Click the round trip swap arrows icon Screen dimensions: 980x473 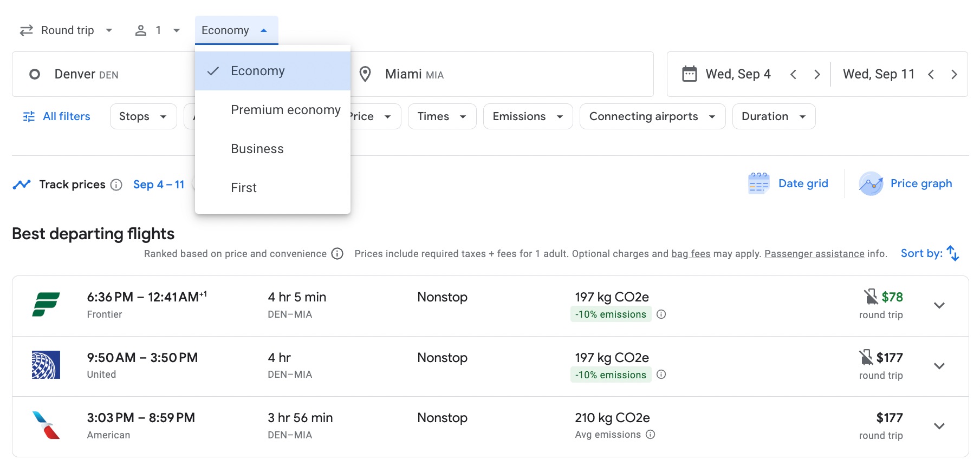pos(26,30)
